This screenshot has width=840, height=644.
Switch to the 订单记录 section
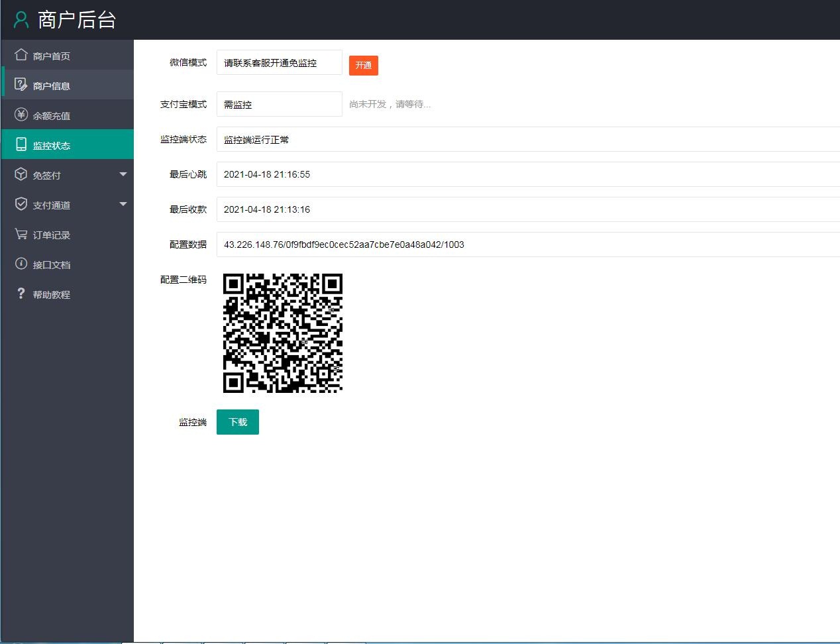50,234
